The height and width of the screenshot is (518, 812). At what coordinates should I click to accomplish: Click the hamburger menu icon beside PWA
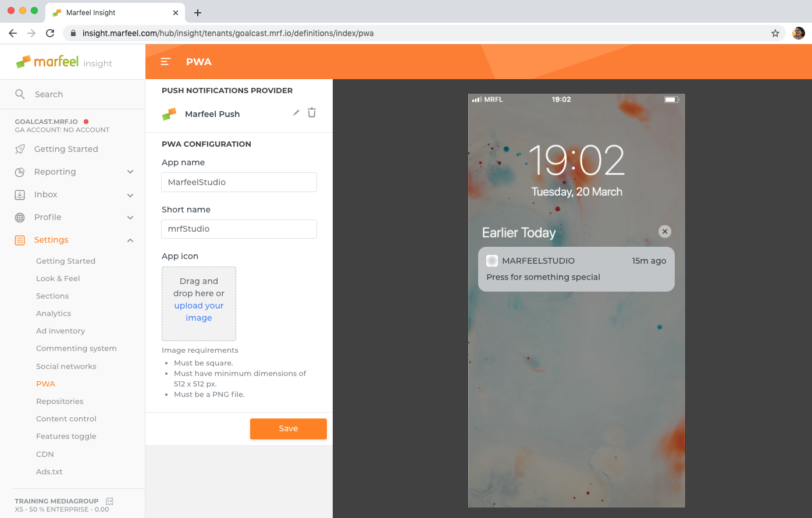[165, 62]
